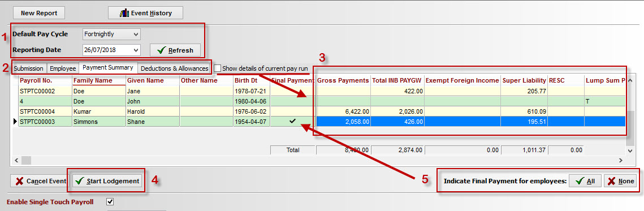Click birth date 1978-07-21
This screenshot has width=644, height=211.
(252, 91)
